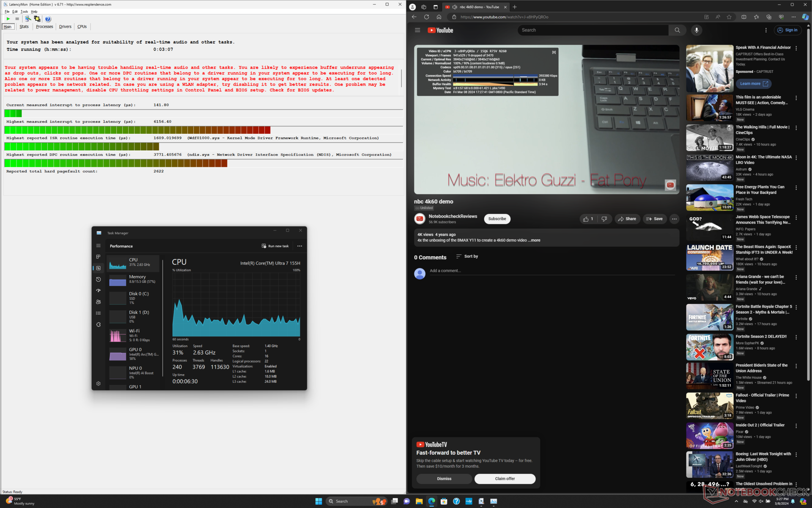Viewport: 812px width, 508px height.
Task: Close the stats for nerds overlay
Action: (554, 52)
